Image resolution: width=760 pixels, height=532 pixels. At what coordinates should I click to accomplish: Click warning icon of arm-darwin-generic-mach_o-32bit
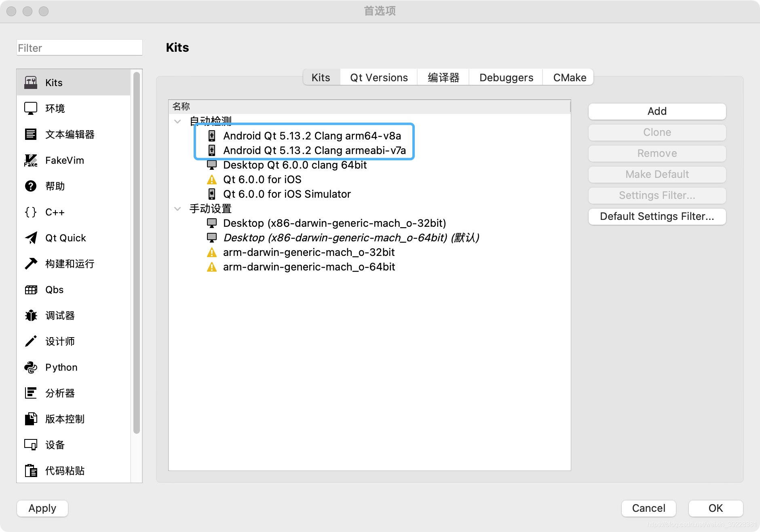click(x=211, y=252)
